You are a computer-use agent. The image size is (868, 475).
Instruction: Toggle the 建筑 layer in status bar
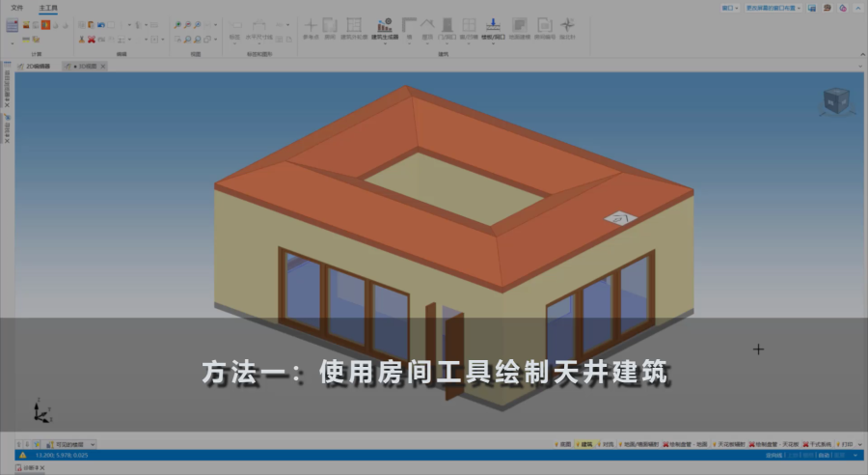[583, 444]
